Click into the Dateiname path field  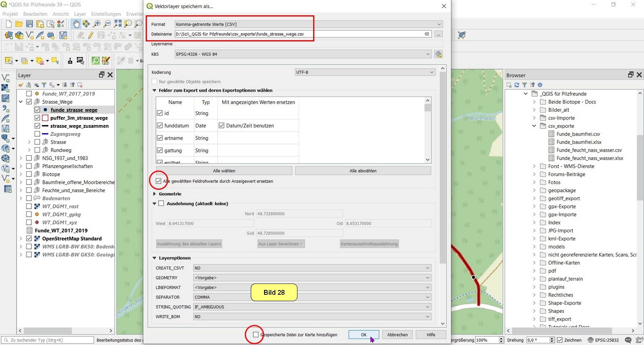[x=298, y=34]
